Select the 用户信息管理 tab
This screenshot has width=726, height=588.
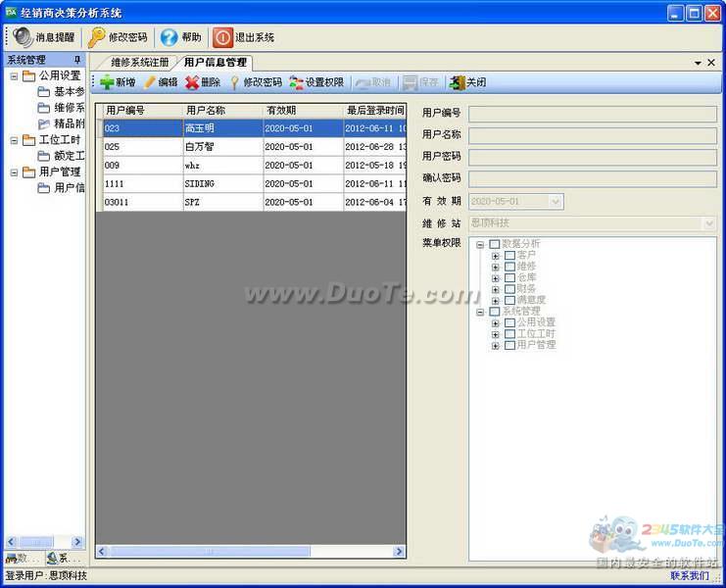216,62
